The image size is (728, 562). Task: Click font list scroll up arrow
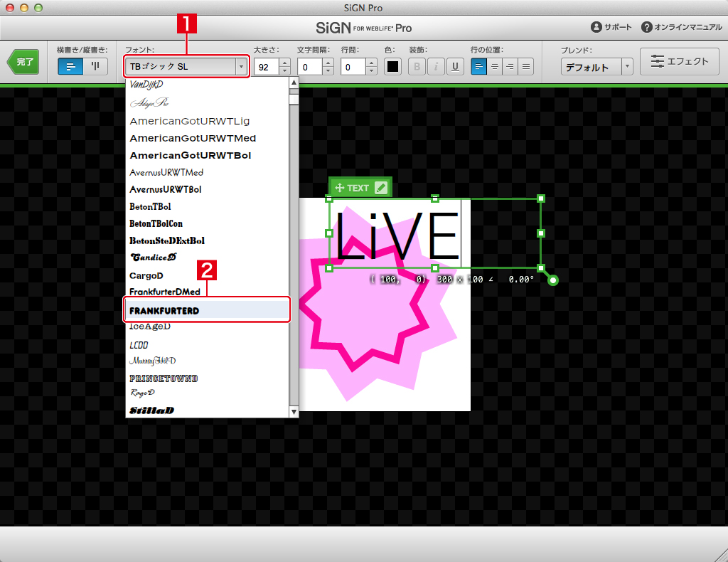pyautogui.click(x=294, y=83)
